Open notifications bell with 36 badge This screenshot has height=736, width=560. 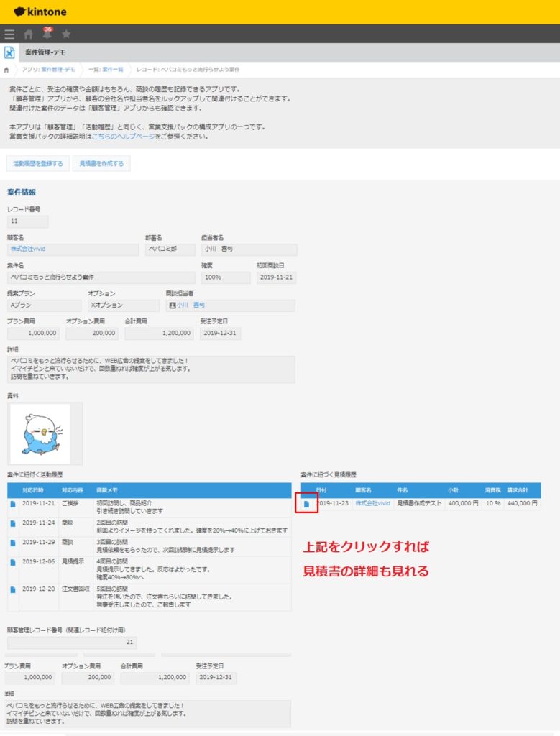(x=47, y=33)
